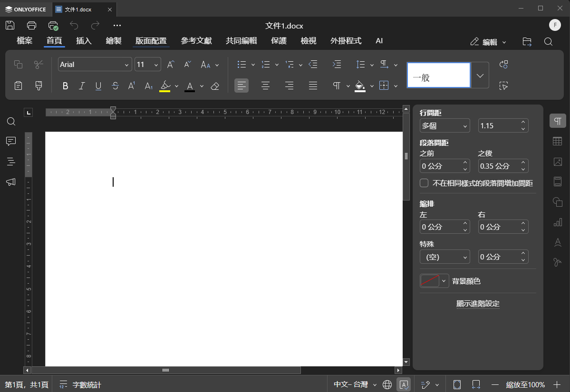The height and width of the screenshot is (392, 570).
Task: Open the 多個 line spacing dropdown
Action: [444, 125]
